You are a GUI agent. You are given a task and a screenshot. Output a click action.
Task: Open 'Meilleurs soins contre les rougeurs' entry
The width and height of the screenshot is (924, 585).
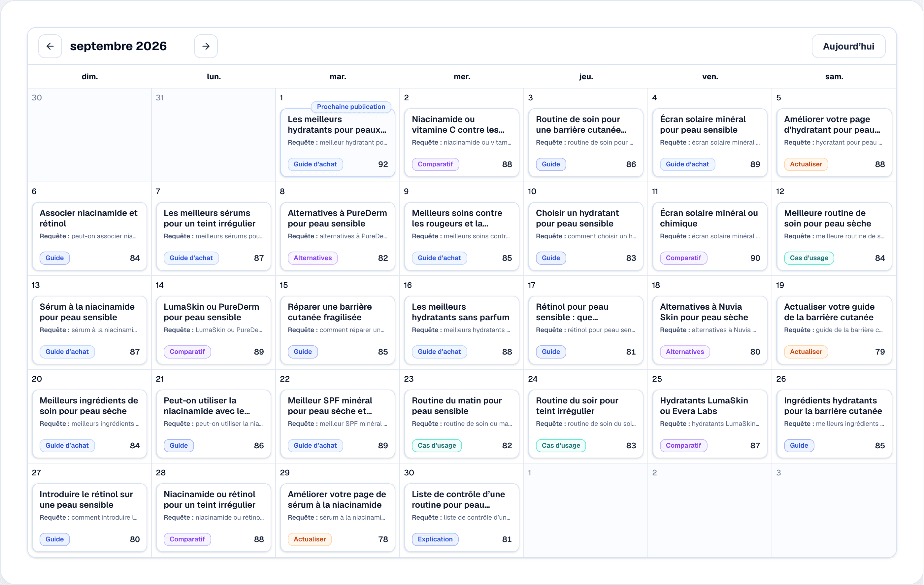(x=462, y=236)
